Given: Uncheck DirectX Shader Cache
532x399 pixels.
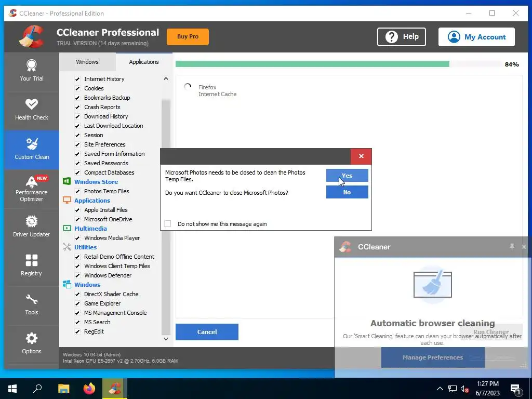Looking at the screenshot, I should click(x=77, y=294).
